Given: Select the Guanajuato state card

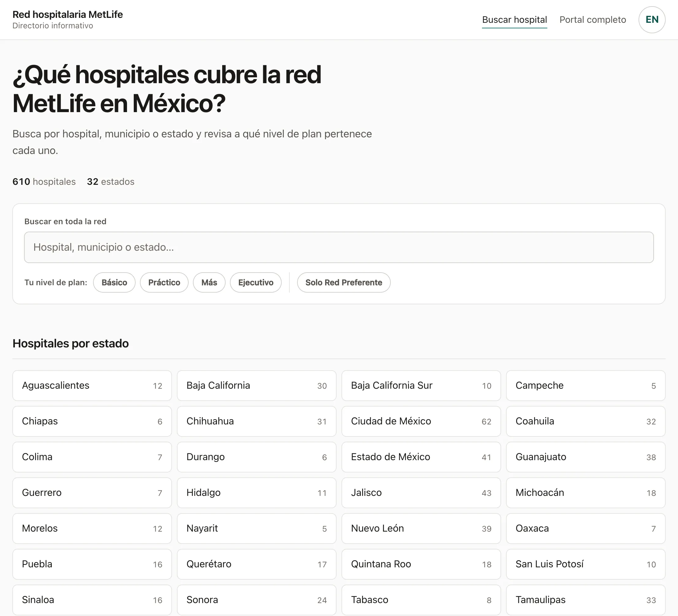Looking at the screenshot, I should click(586, 457).
